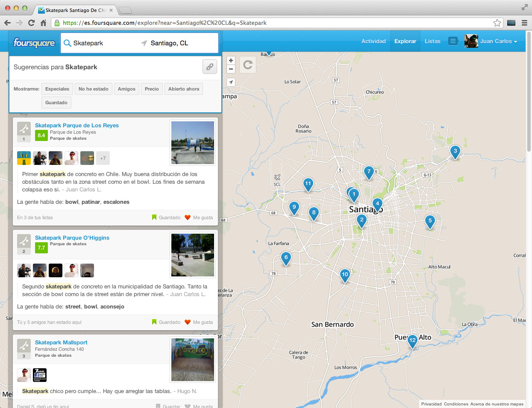Zoom out on the map
Image resolution: width=532 pixels, height=408 pixels.
pyautogui.click(x=231, y=69)
